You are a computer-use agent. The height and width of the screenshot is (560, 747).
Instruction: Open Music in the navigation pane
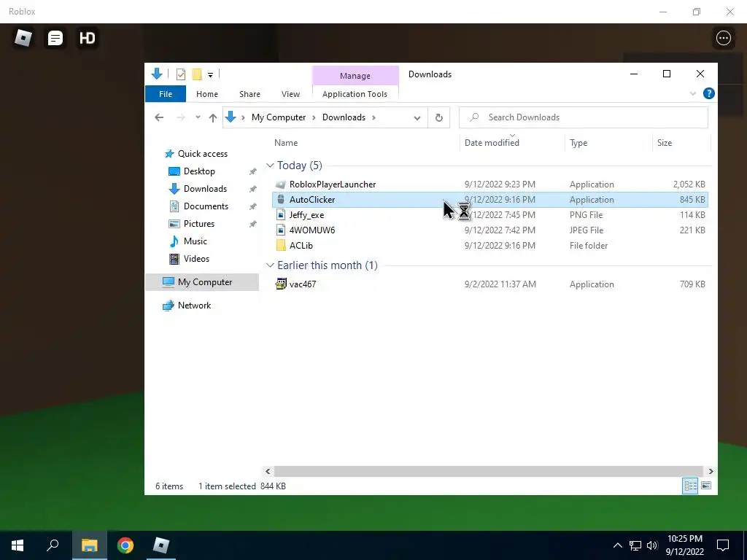196,241
